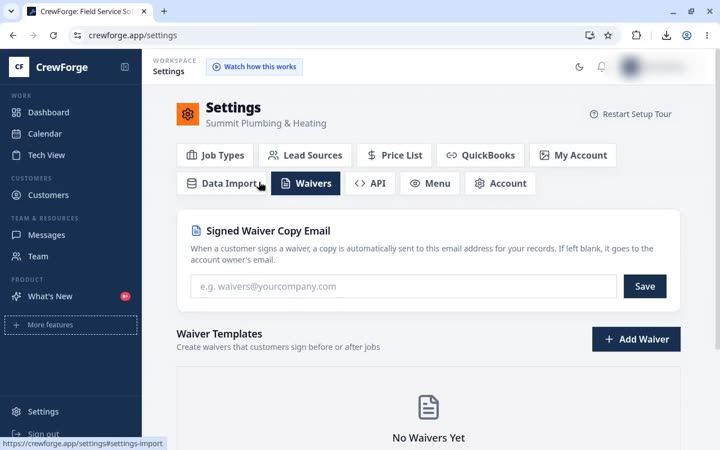Collapse the sidebar panel icon

coord(124,67)
